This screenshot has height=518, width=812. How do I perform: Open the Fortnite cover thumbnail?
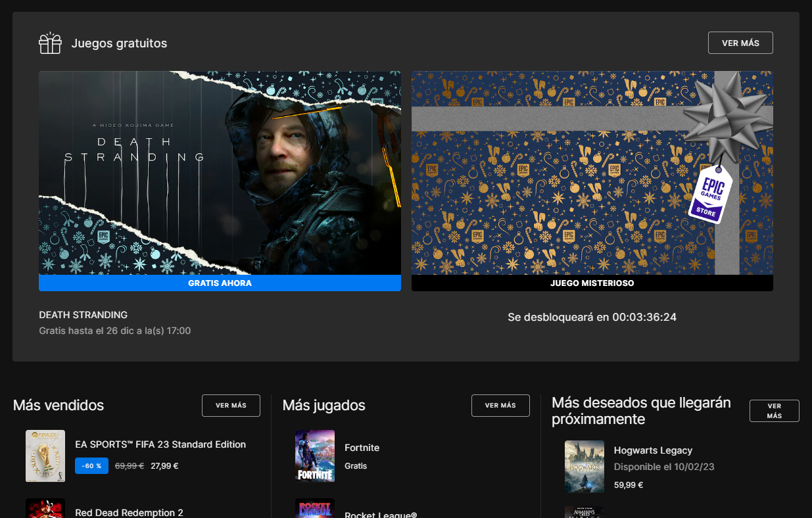pyautogui.click(x=315, y=456)
